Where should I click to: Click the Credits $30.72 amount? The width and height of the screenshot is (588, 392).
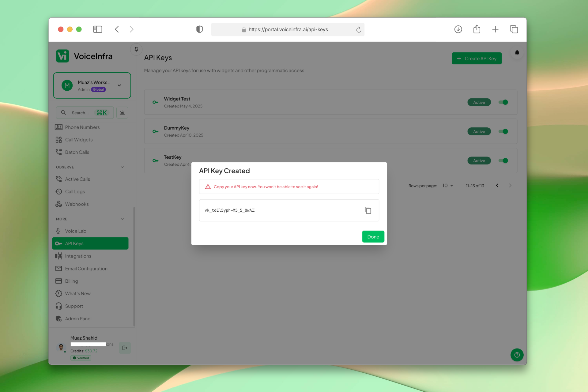(91, 351)
